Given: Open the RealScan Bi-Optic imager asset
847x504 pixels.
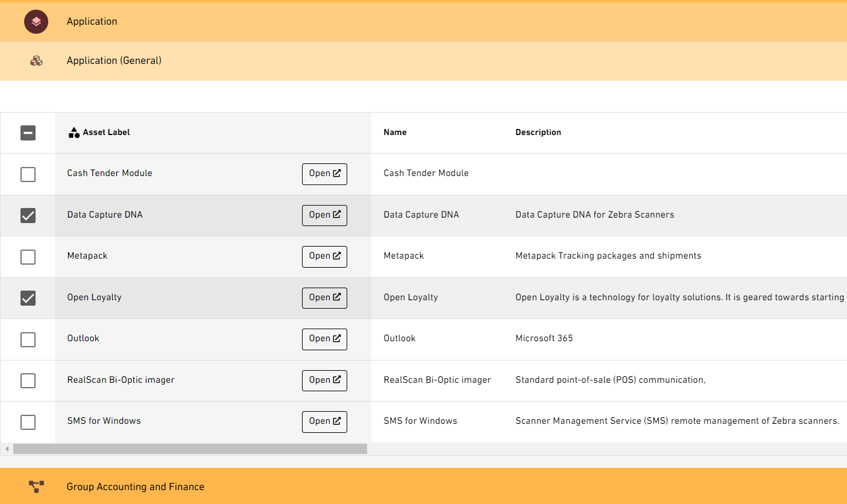Looking at the screenshot, I should click(324, 380).
